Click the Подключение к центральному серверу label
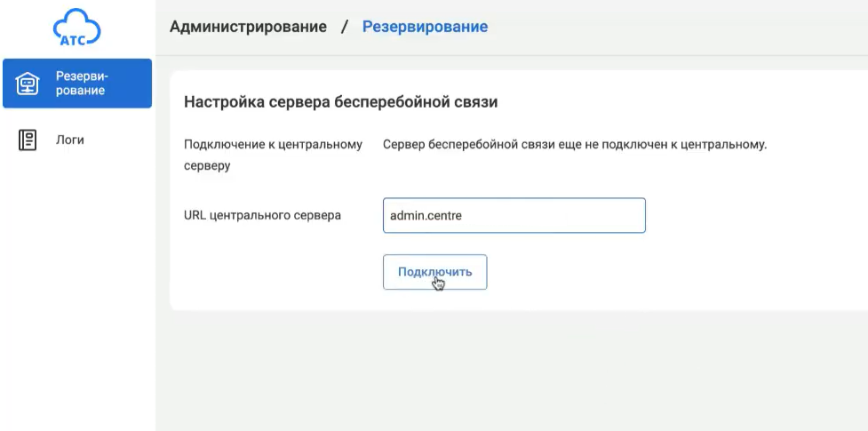The height and width of the screenshot is (431, 868). point(272,155)
